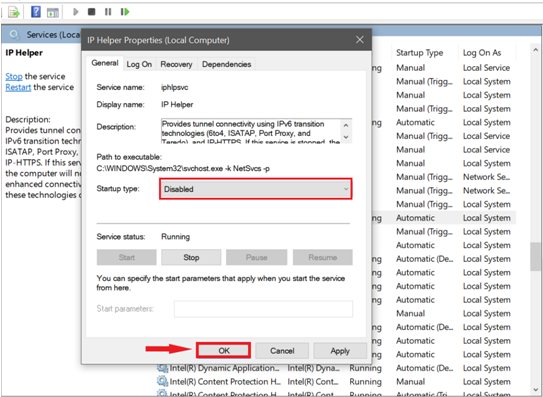
Task: Click the Running service status text
Action: coord(176,237)
